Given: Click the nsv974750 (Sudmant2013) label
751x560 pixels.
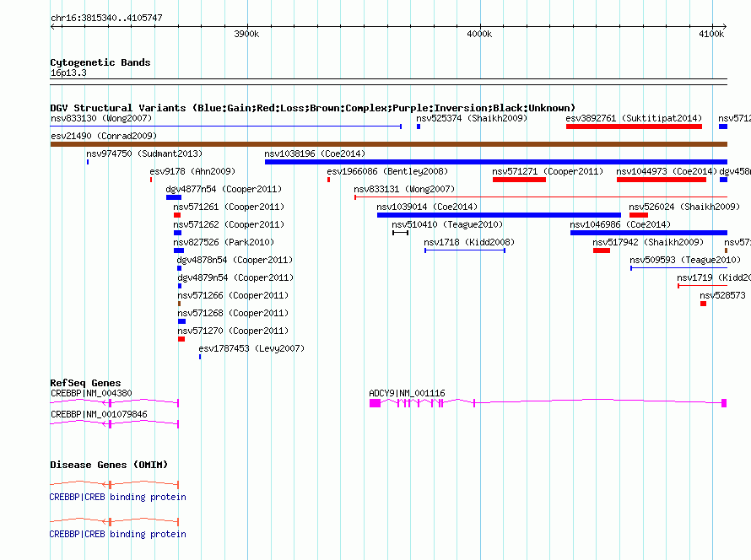Looking at the screenshot, I should tap(144, 153).
